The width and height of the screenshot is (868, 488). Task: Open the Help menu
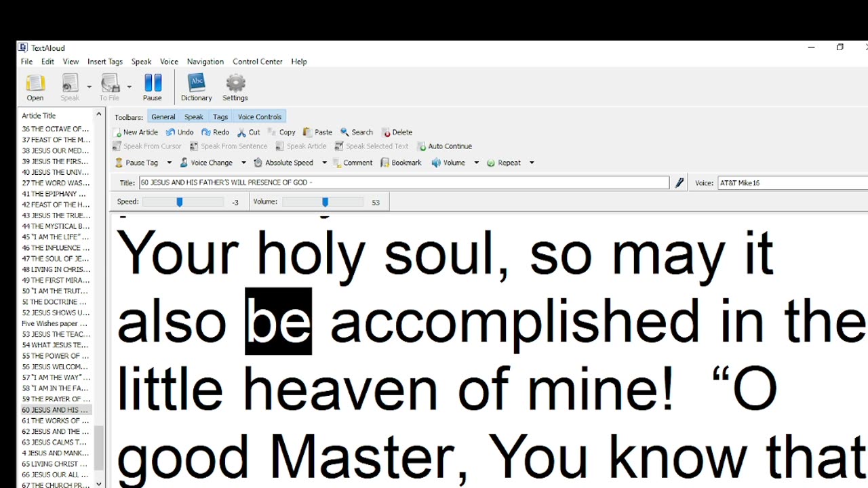click(x=299, y=62)
